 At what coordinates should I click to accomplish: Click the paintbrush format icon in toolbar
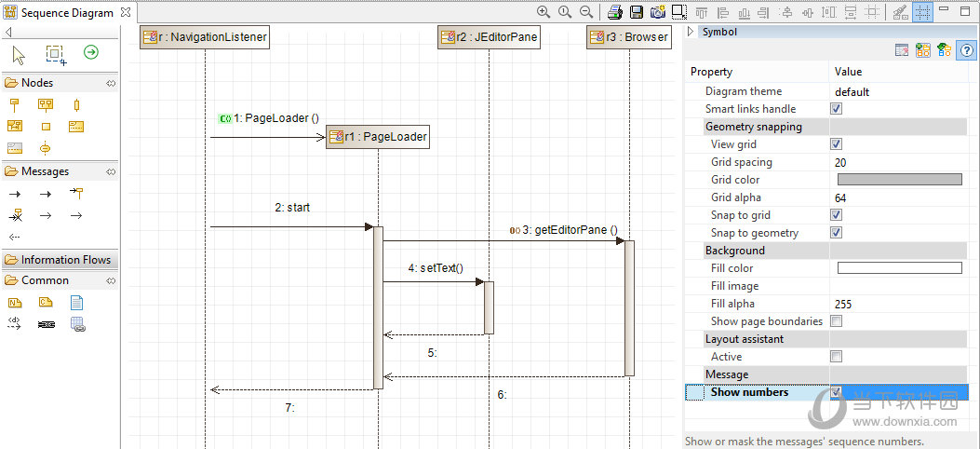(901, 12)
